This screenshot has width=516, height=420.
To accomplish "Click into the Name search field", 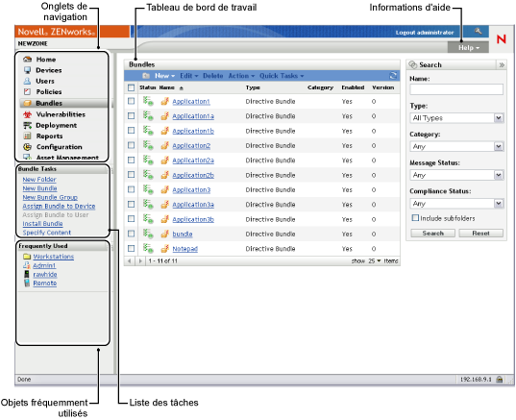I will [x=456, y=89].
